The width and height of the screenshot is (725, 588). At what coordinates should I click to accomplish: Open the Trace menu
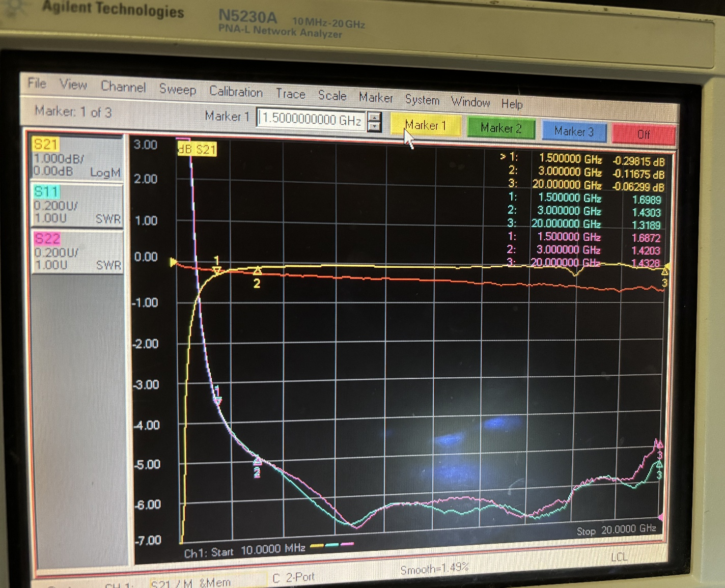pyautogui.click(x=290, y=94)
